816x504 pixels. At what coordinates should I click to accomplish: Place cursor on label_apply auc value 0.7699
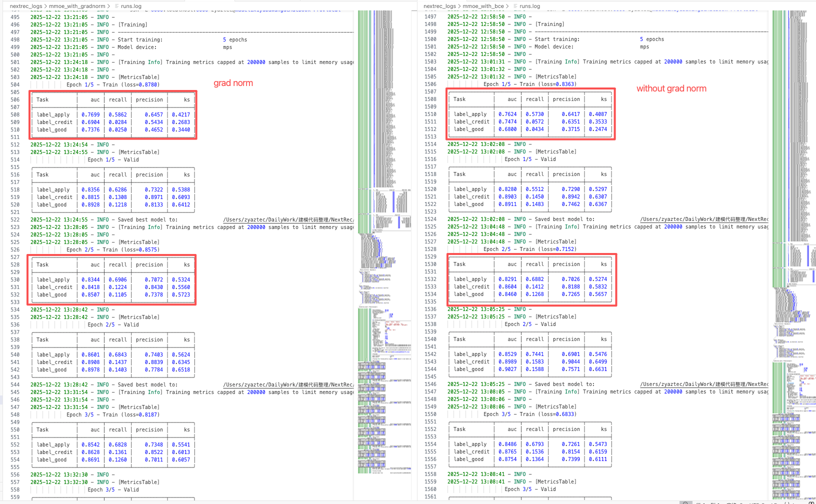pyautogui.click(x=90, y=114)
